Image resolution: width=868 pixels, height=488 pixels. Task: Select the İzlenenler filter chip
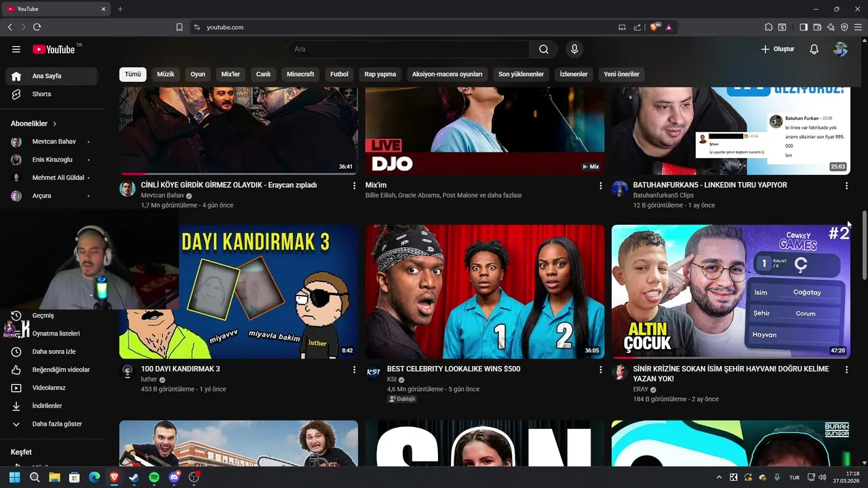click(x=574, y=75)
